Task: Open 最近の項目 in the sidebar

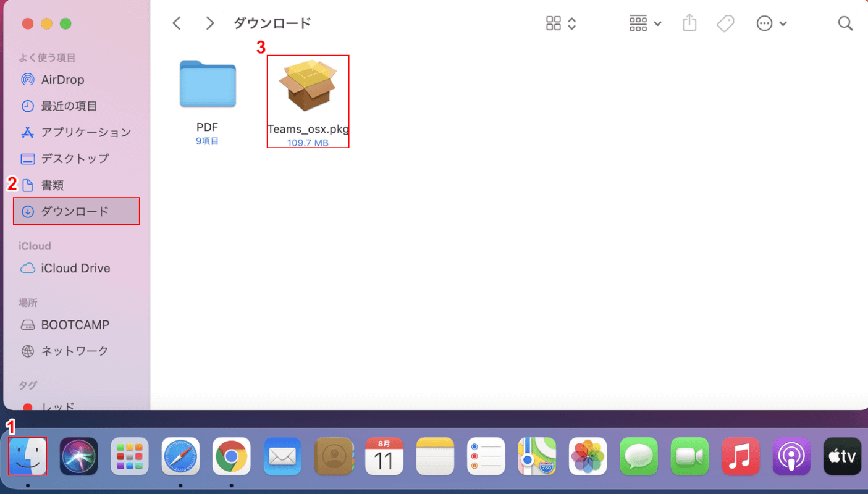Action: coord(77,106)
